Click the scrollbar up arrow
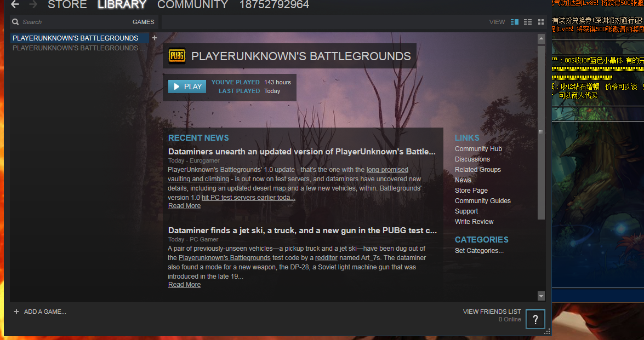The height and width of the screenshot is (340, 644). (x=541, y=39)
